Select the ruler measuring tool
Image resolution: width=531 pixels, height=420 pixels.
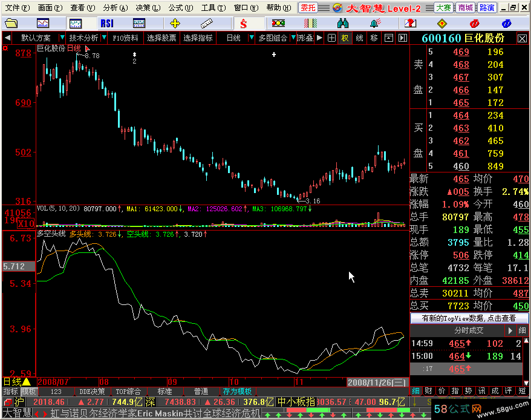point(207,24)
